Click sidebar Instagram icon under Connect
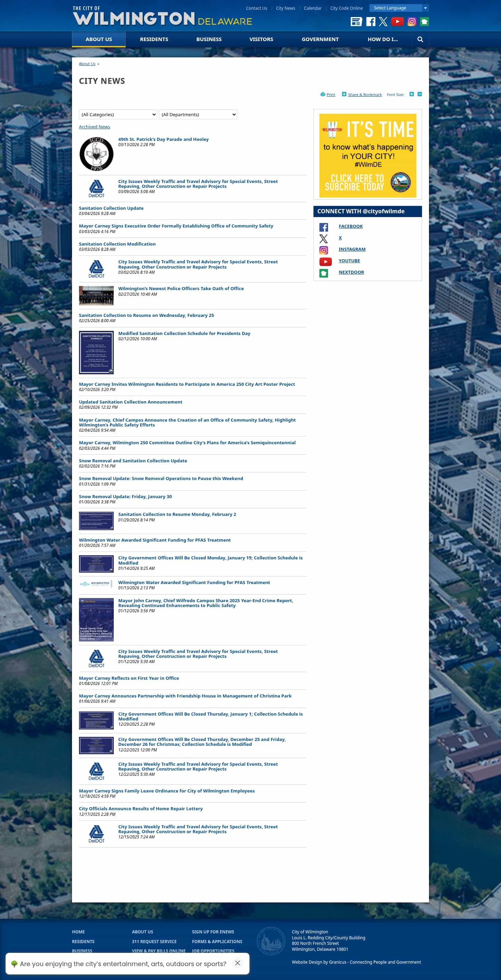The image size is (501, 980). point(323,250)
